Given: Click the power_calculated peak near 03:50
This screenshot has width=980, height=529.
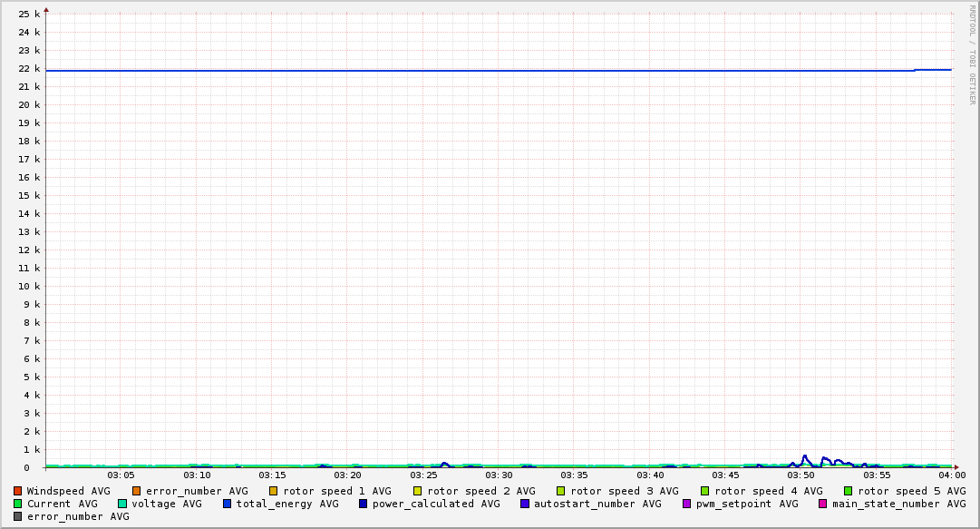Looking at the screenshot, I should tap(804, 456).
